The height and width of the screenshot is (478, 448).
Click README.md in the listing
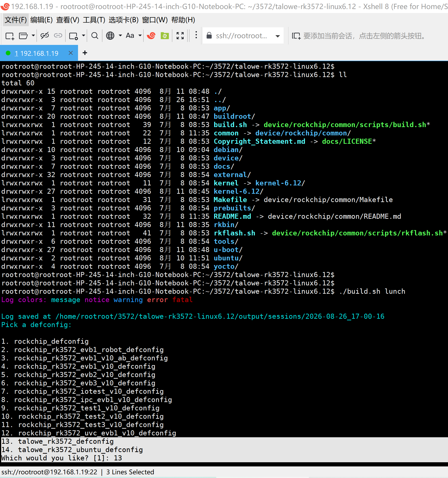pos(232,216)
